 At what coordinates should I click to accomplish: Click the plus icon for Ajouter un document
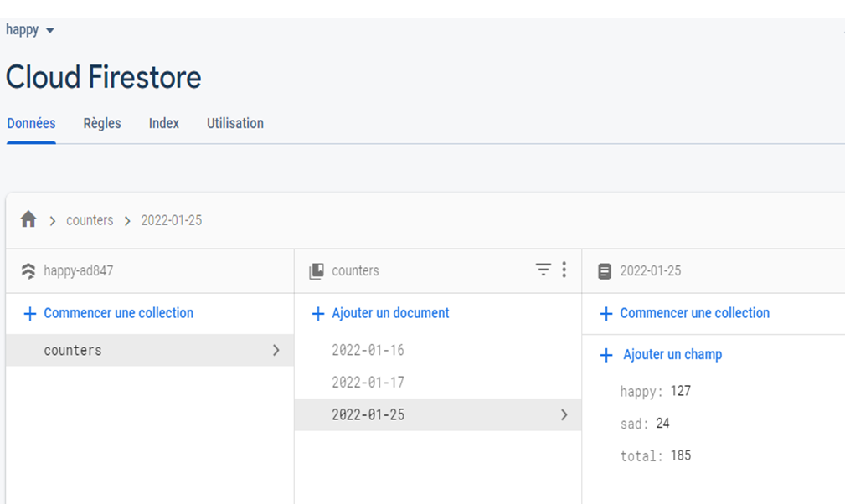pyautogui.click(x=318, y=314)
